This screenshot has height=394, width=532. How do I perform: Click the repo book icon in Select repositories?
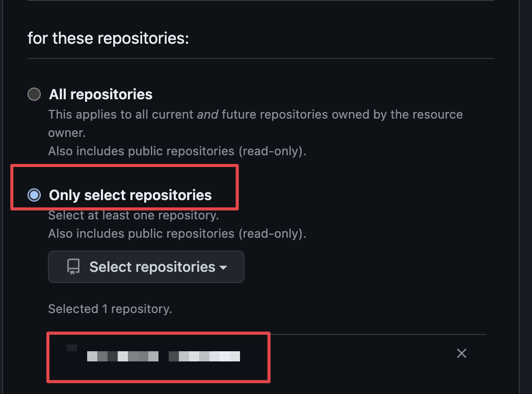(x=73, y=267)
